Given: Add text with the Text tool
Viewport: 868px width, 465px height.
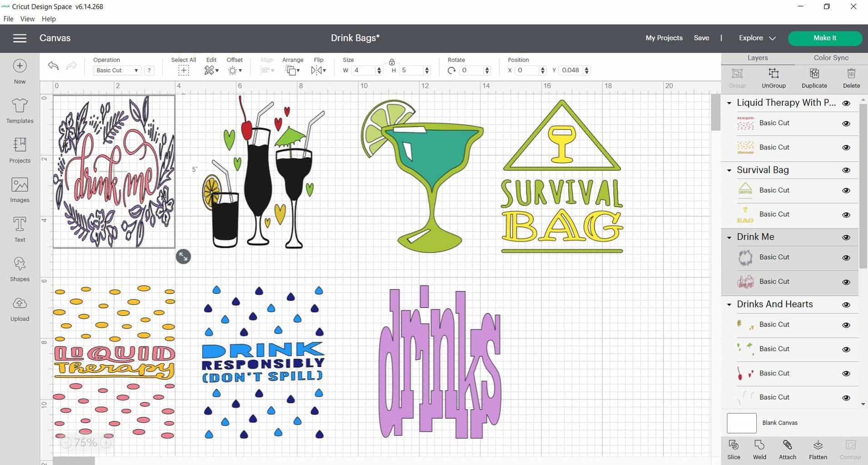Looking at the screenshot, I should point(20,229).
